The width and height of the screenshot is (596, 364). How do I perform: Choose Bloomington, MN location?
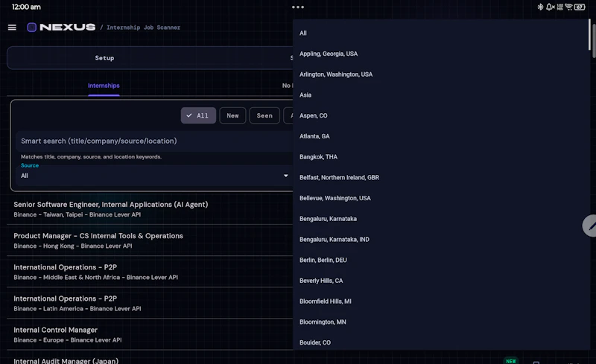pyautogui.click(x=441, y=322)
